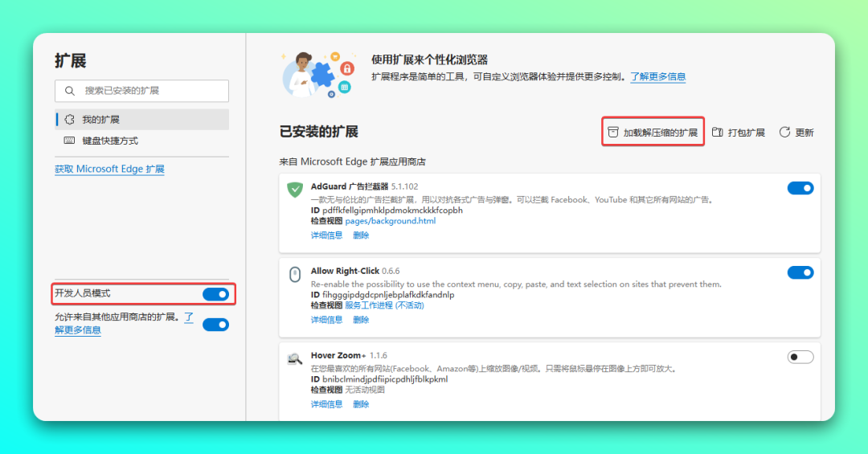This screenshot has height=454, width=868.
Task: Click 加载解压缩的扩展 button
Action: tap(653, 133)
